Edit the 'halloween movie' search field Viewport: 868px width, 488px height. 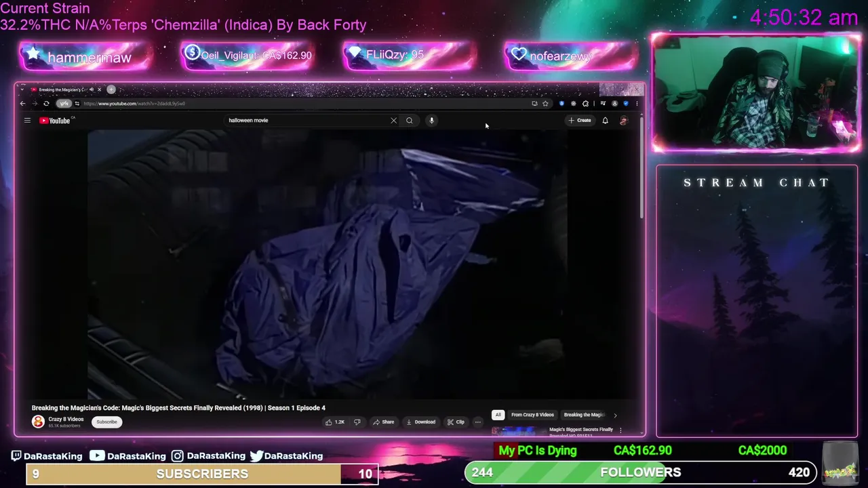click(307, 121)
